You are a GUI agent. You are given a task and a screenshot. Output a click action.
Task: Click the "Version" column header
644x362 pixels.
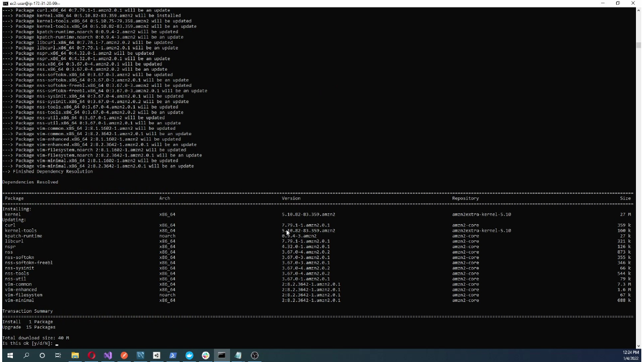point(291,198)
